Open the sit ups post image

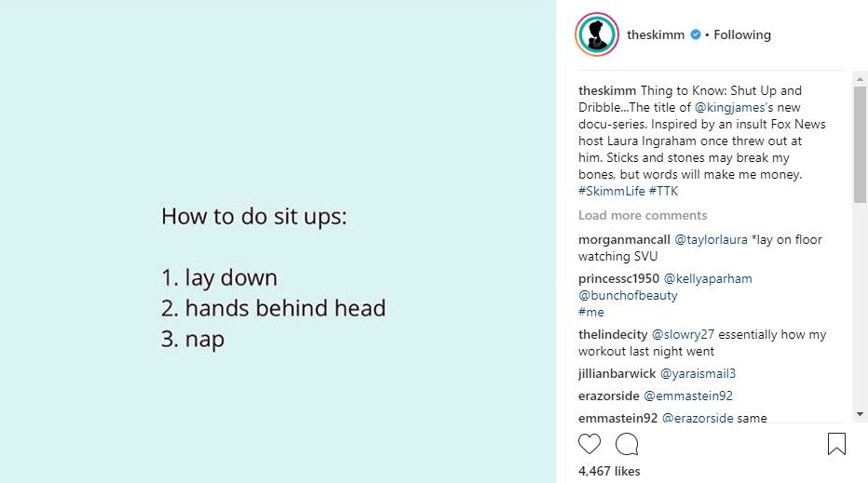[278, 241]
